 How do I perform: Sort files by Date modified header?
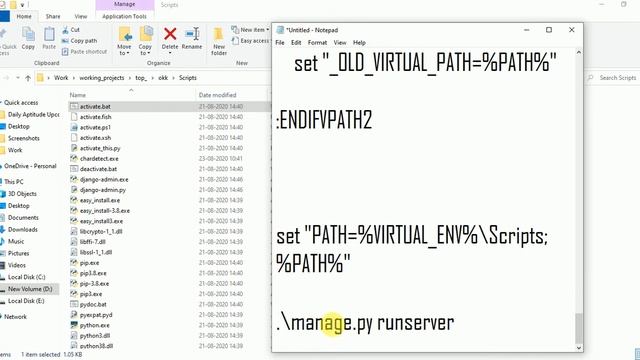pos(217,95)
